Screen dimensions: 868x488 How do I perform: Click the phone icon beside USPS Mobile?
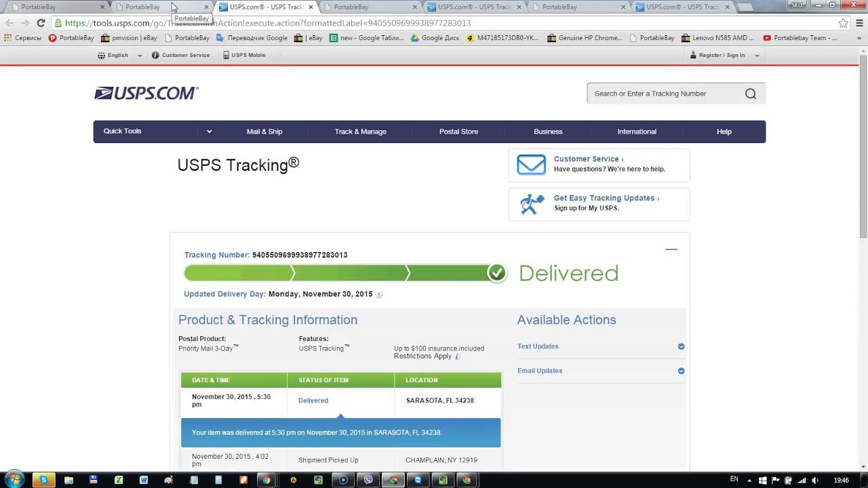point(226,55)
